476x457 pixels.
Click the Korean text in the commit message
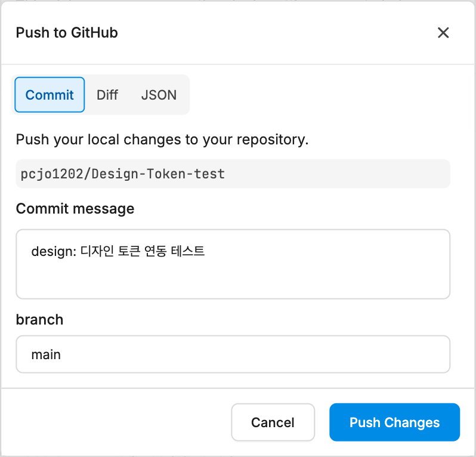tap(143, 251)
